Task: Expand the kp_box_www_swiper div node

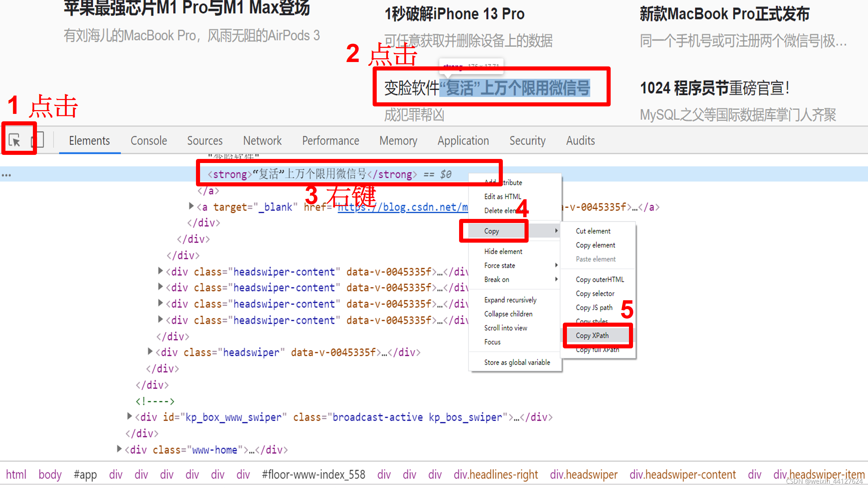Action: point(129,416)
